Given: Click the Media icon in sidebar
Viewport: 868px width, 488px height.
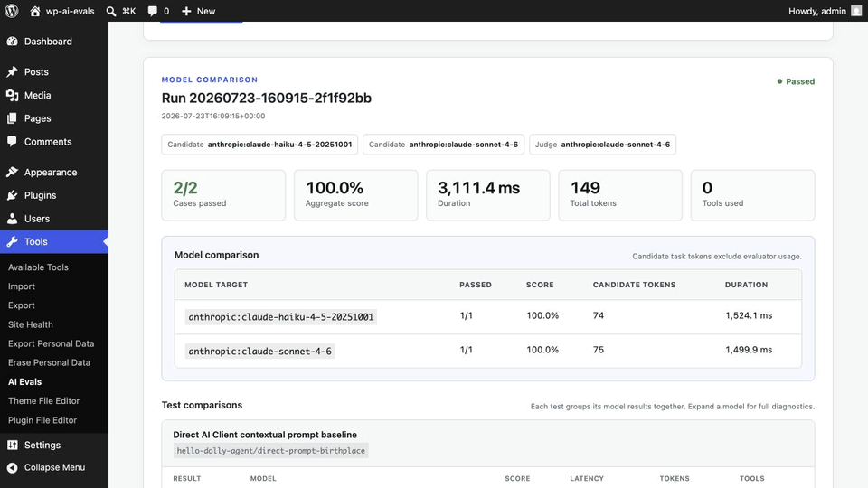Looking at the screenshot, I should [x=12, y=95].
